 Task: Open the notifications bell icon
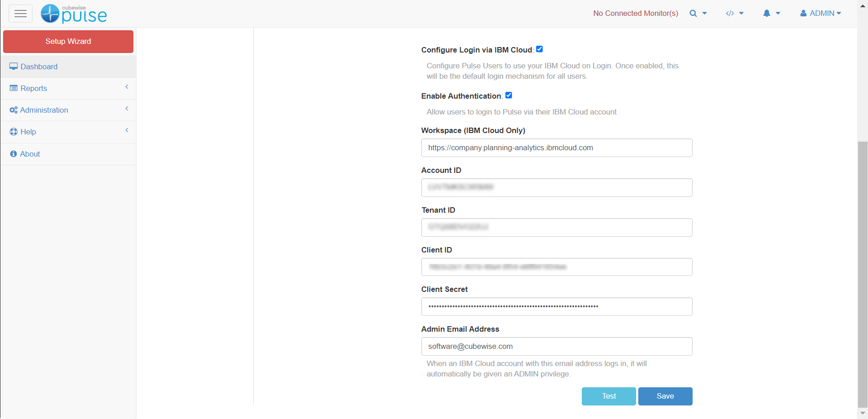point(767,14)
